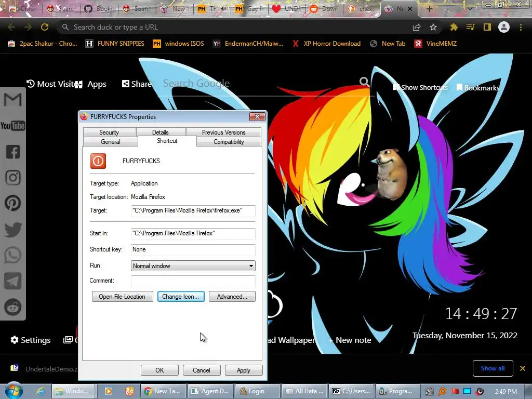
Task: Confirm with the OK button
Action: (x=159, y=370)
